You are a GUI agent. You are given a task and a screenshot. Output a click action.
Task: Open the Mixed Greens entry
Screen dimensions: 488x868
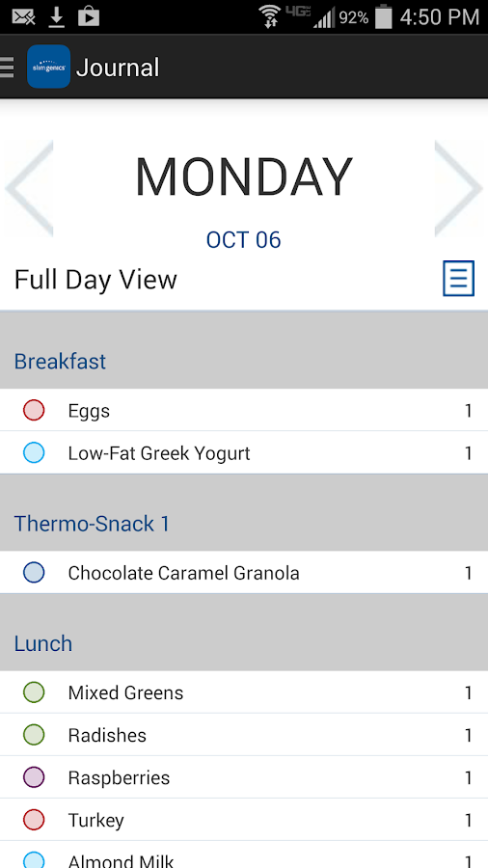pyautogui.click(x=244, y=692)
